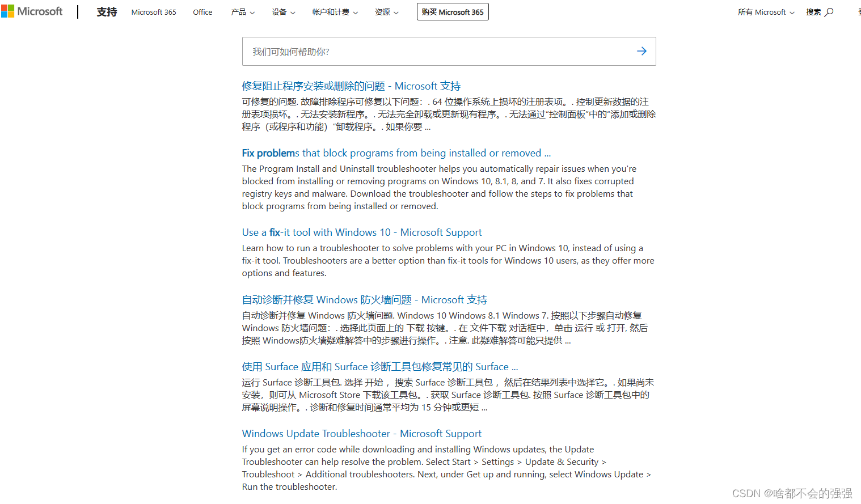Open the Office nav item
Screen dimensions: 861x504
pyautogui.click(x=202, y=12)
